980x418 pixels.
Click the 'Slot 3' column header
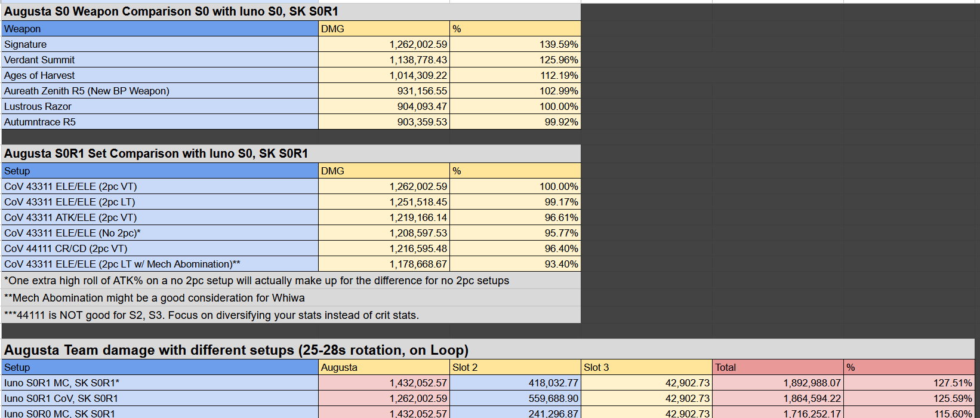[x=646, y=367]
